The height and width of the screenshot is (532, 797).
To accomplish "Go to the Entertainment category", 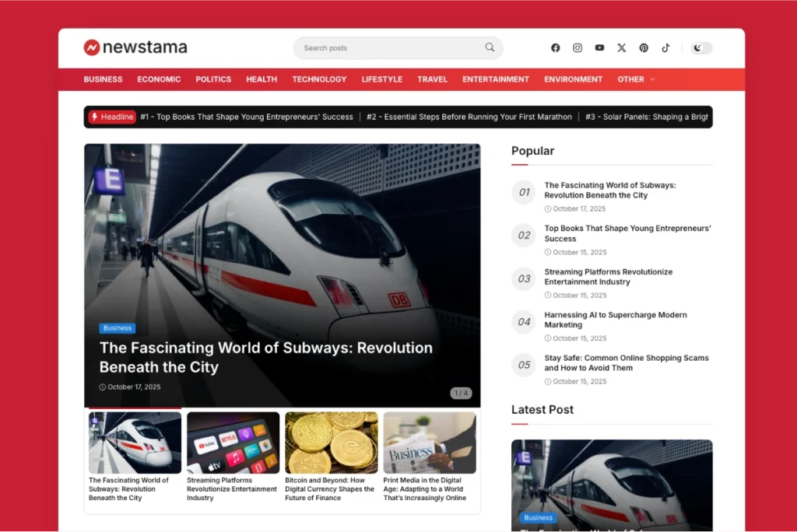I will coord(495,79).
